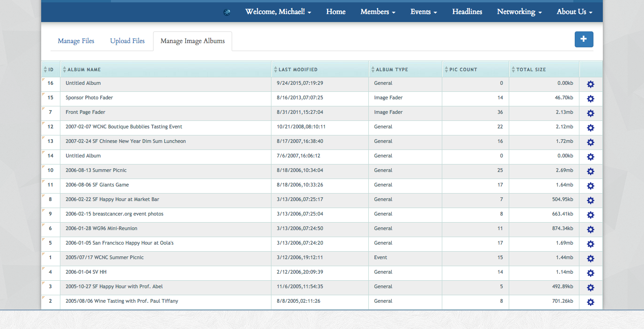Click album name Front Page Fader
The width and height of the screenshot is (644, 329).
[x=86, y=112]
